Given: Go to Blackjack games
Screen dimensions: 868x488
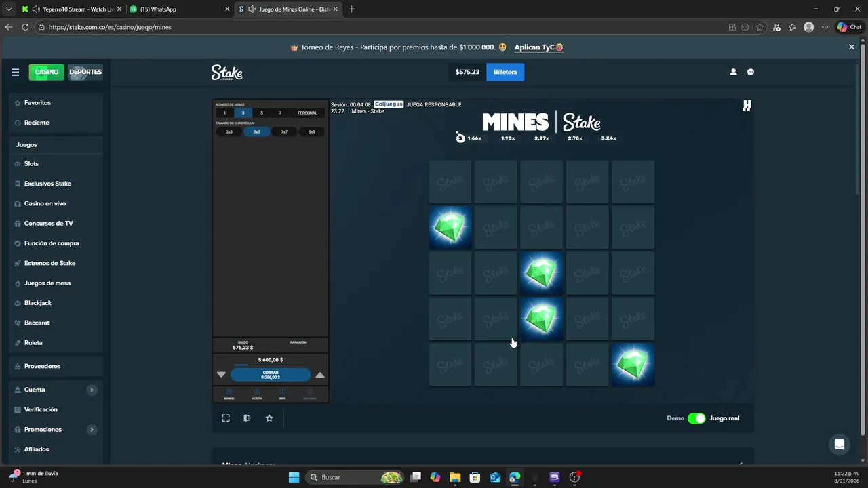Looking at the screenshot, I should coord(56,303).
